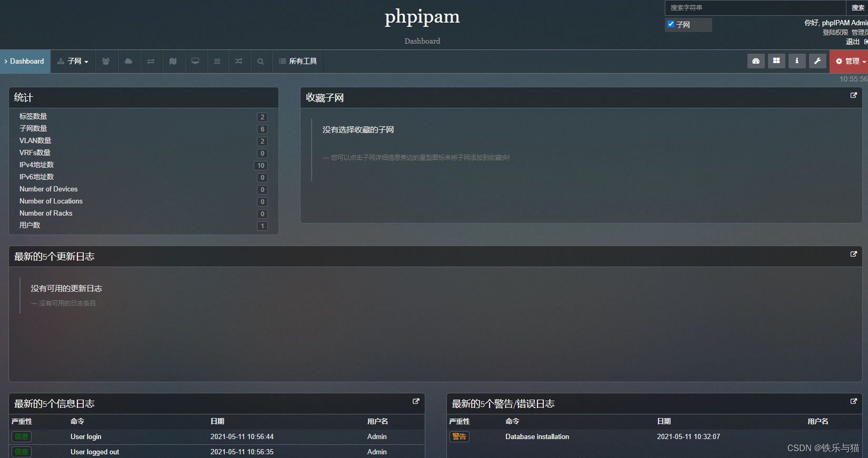Select the VLAN数量 statistics row
Viewport: 868px width, 458px height.
point(143,141)
